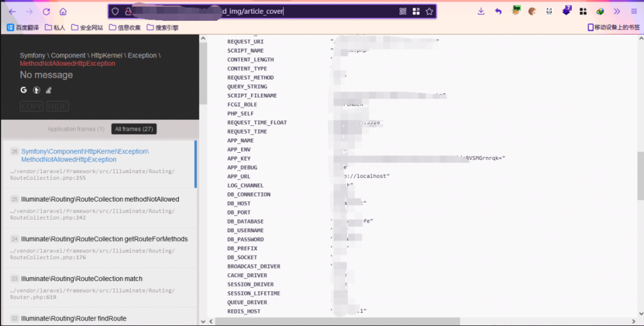Open the globe extension icon

(600, 11)
